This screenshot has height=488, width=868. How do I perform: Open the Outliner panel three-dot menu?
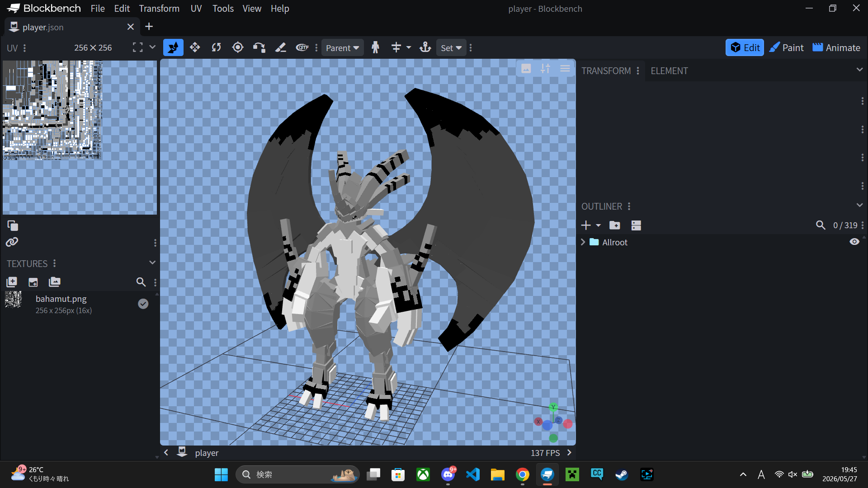[629, 206]
